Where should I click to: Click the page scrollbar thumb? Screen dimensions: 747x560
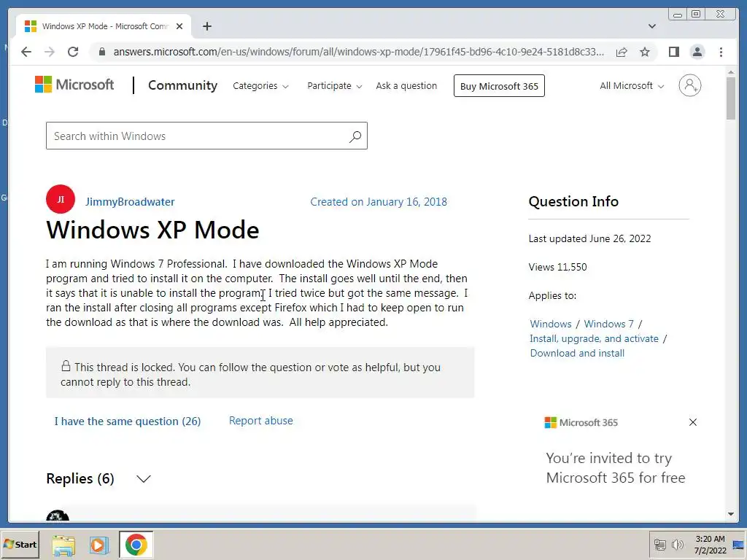[731, 98]
